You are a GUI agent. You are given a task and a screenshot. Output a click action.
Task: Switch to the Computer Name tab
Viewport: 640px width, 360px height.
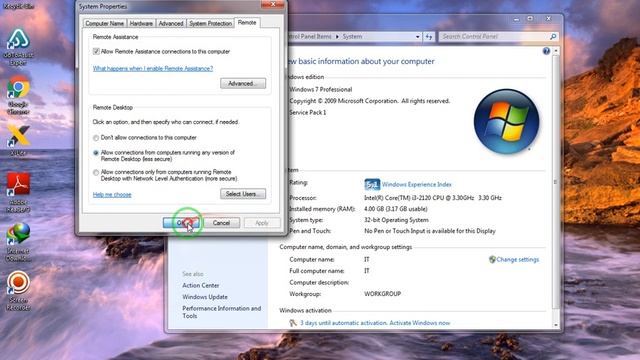point(104,24)
